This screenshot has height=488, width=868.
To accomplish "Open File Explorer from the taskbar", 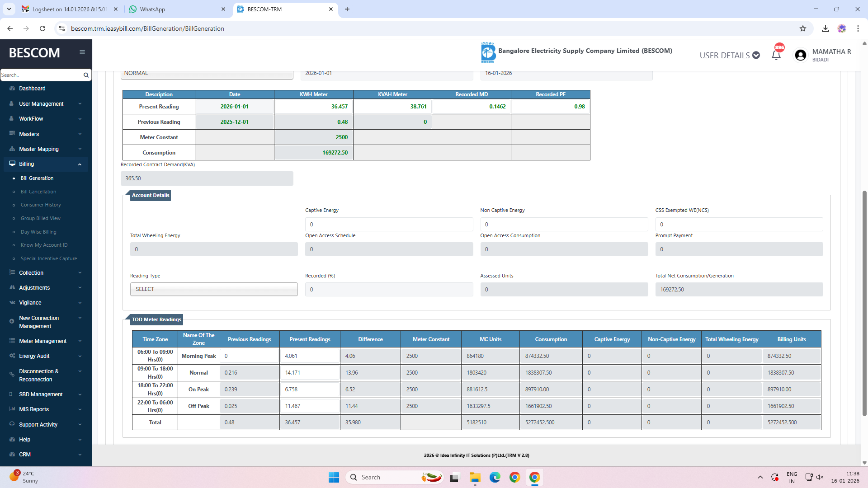I will pyautogui.click(x=475, y=477).
